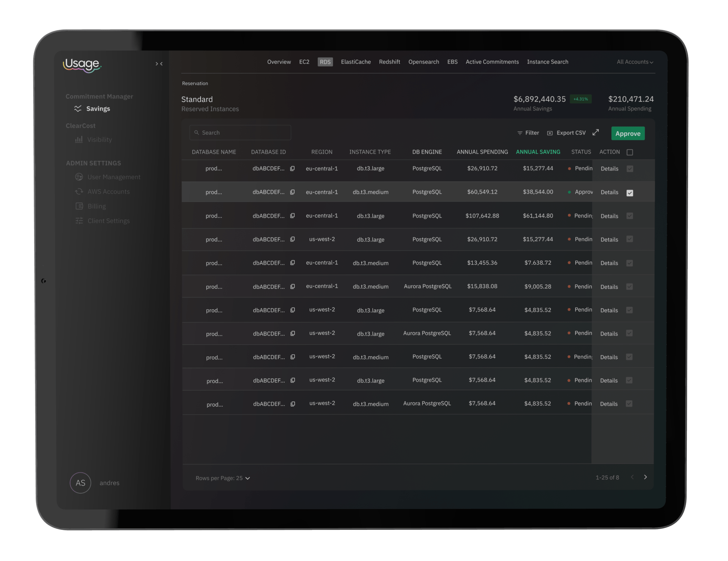This screenshot has height=561, width=728.
Task: Check the box for us-west-2 $26,910.72 row
Action: [629, 239]
